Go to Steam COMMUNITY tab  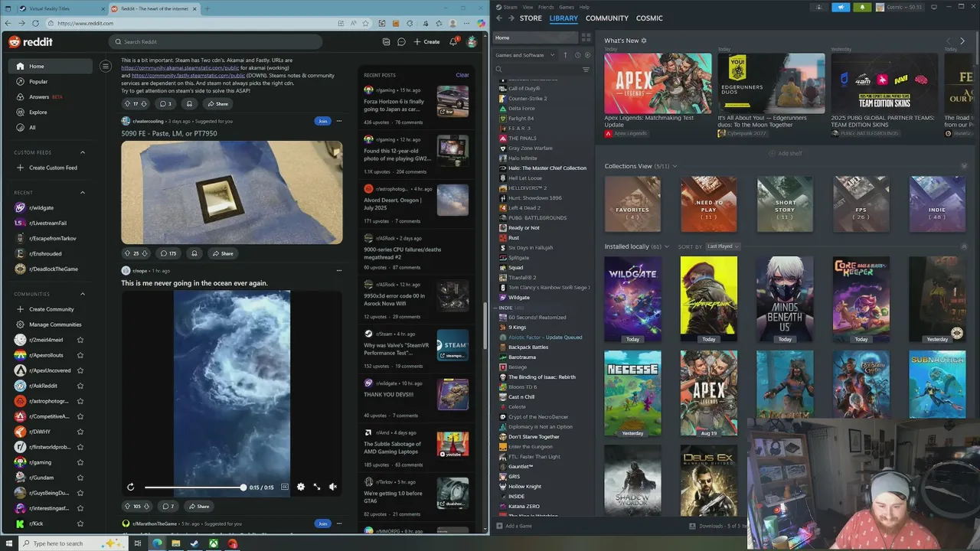pyautogui.click(x=607, y=18)
